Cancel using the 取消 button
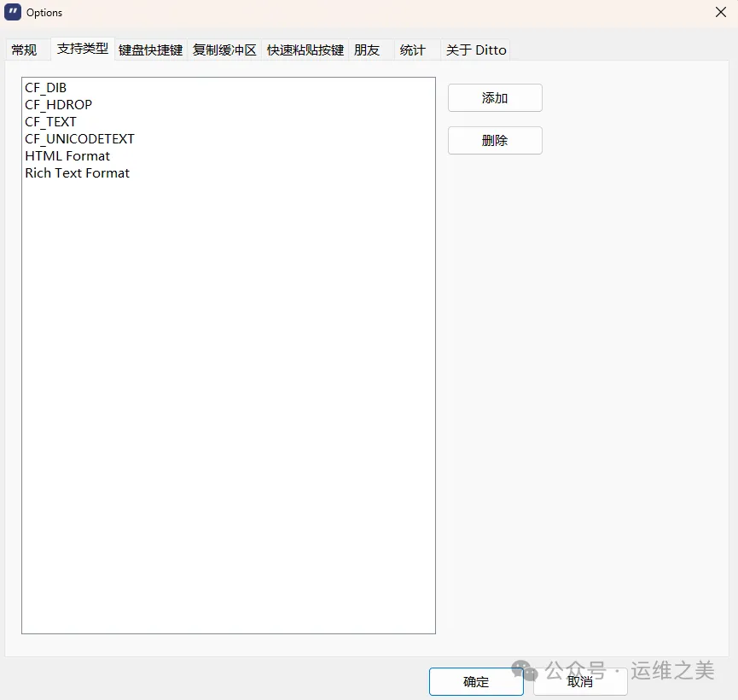This screenshot has width=738, height=700. point(580,681)
